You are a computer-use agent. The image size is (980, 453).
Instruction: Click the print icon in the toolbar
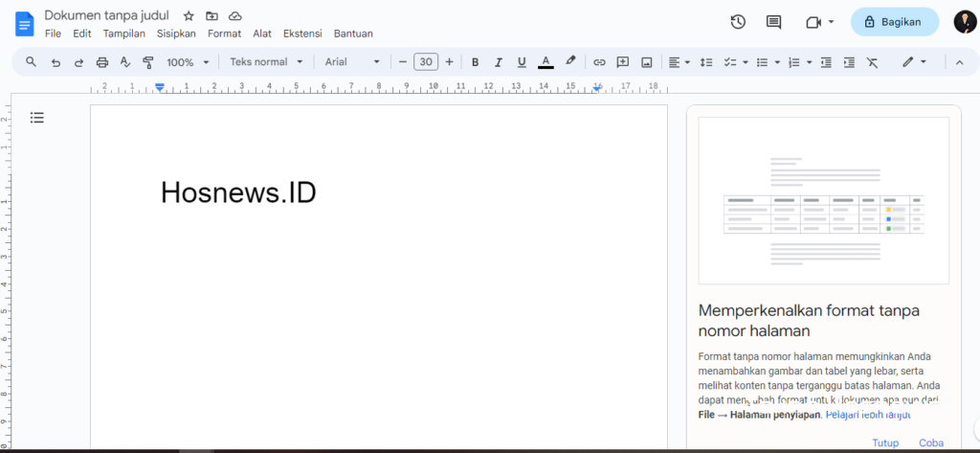tap(102, 62)
